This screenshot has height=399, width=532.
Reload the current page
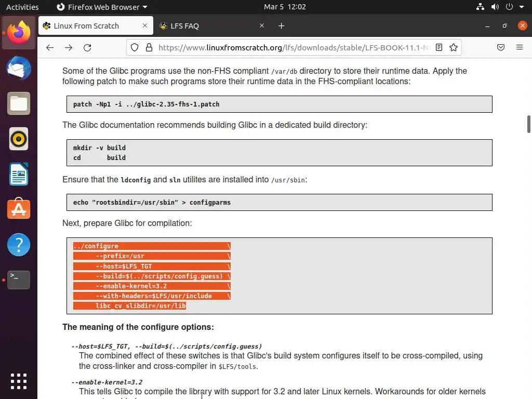point(87,47)
